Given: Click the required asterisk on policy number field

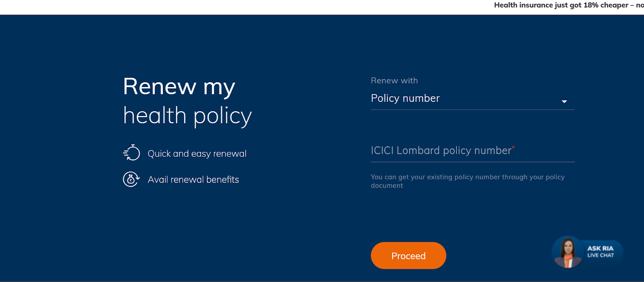Looking at the screenshot, I should 514,148.
